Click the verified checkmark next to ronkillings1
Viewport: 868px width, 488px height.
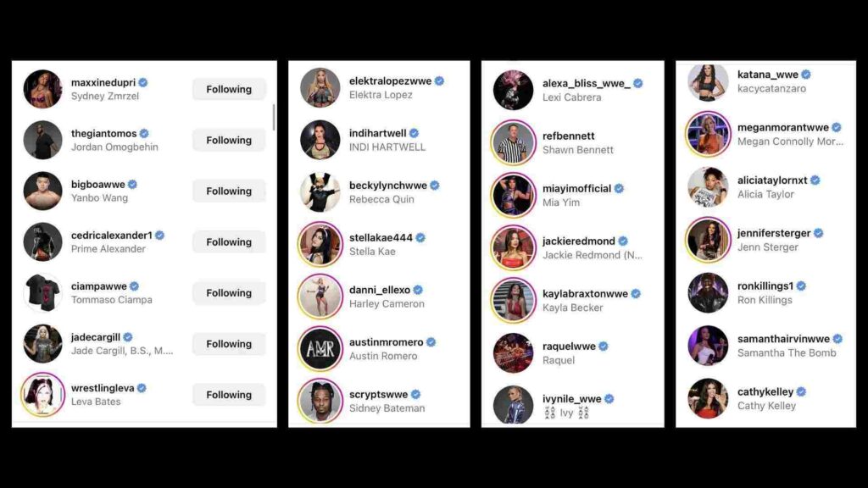(801, 286)
